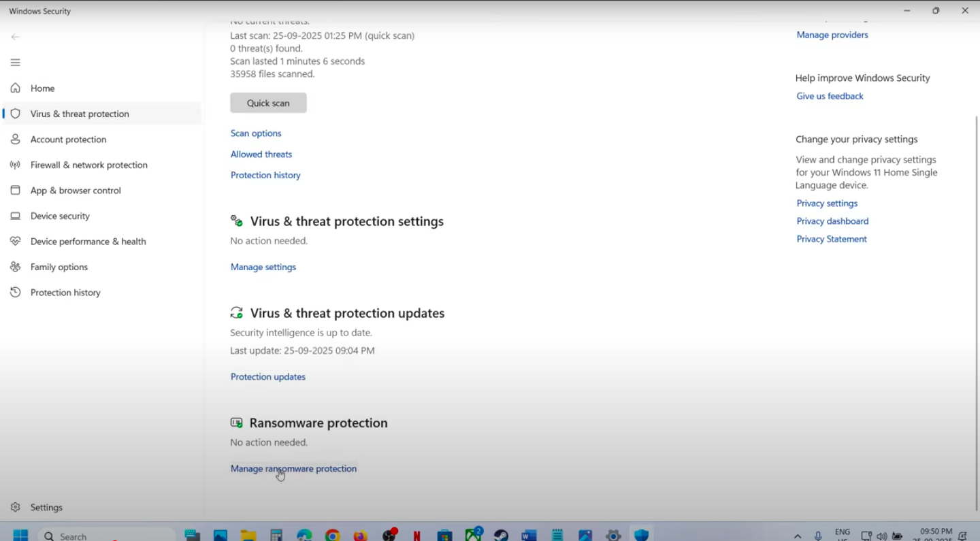Click the Device security laptop icon

coord(15,216)
